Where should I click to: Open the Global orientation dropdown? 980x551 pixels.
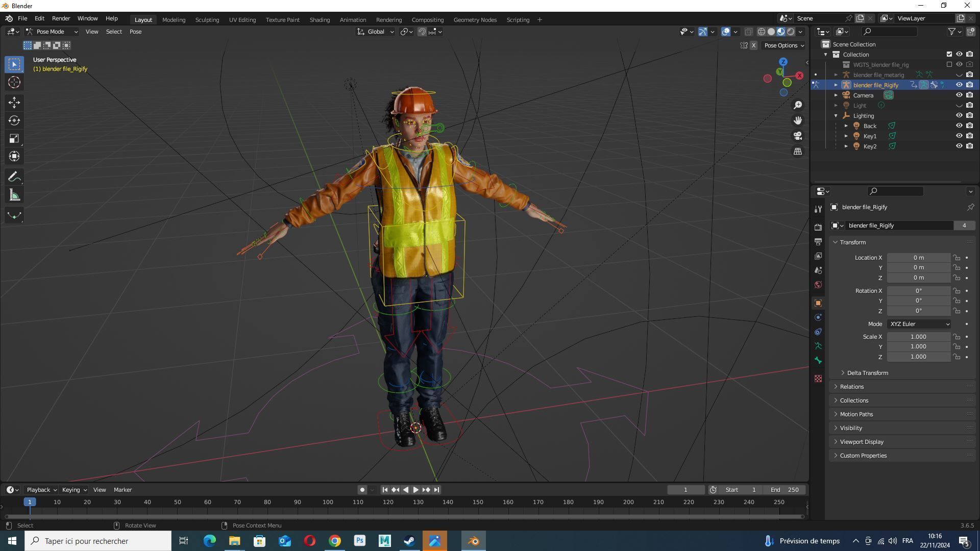pyautogui.click(x=376, y=32)
